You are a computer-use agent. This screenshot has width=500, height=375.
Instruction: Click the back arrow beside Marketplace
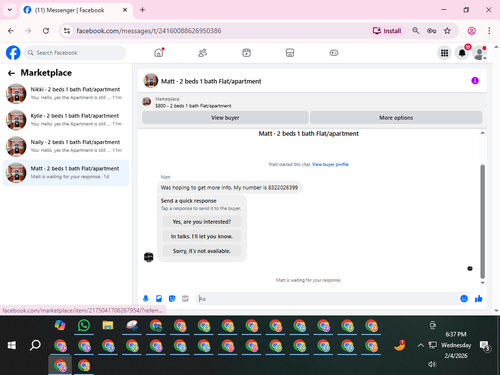click(12, 73)
